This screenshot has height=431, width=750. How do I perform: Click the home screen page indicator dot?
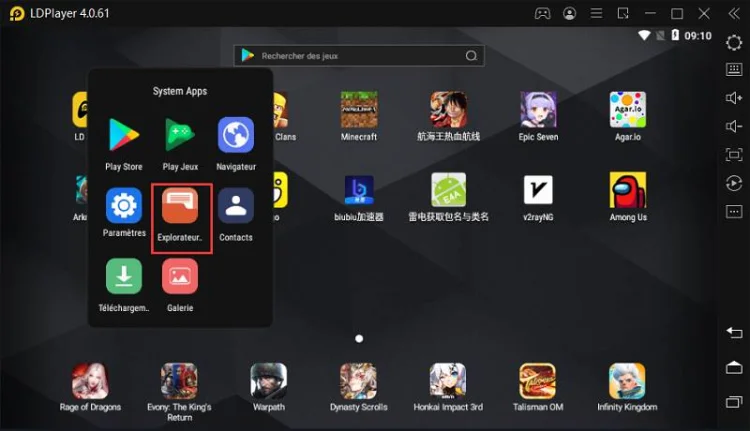click(x=359, y=339)
